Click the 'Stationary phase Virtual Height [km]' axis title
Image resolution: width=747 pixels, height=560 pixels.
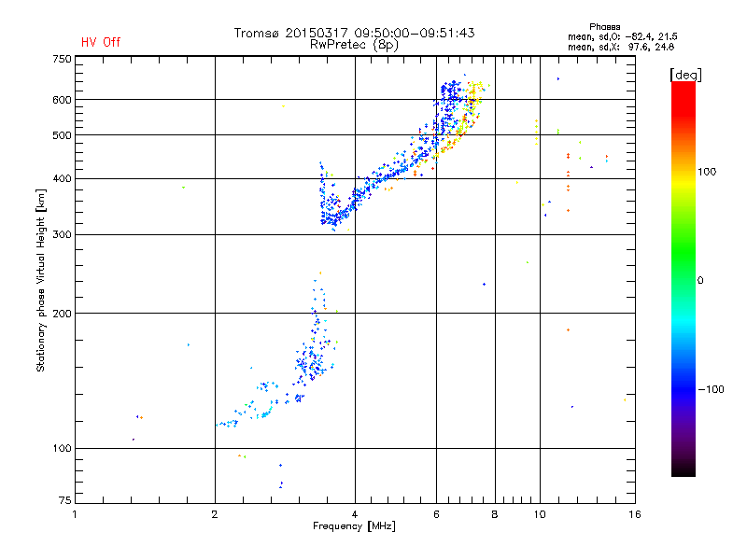tap(41, 280)
